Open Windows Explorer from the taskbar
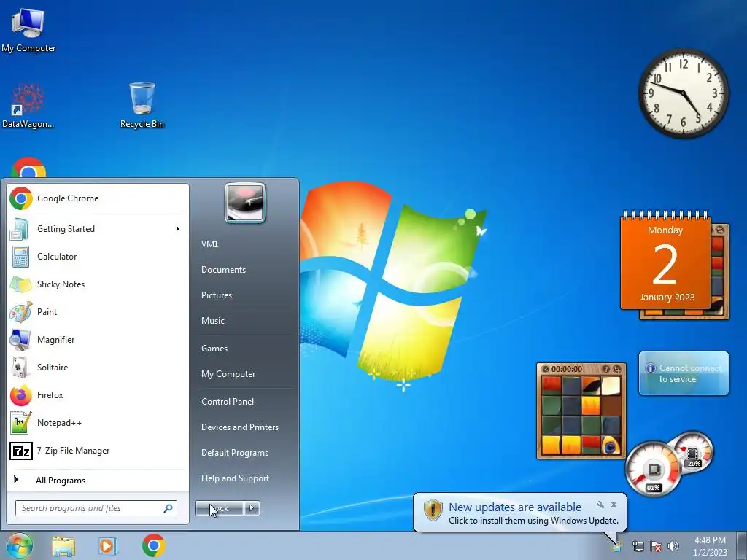This screenshot has width=747, height=560. pyautogui.click(x=63, y=545)
